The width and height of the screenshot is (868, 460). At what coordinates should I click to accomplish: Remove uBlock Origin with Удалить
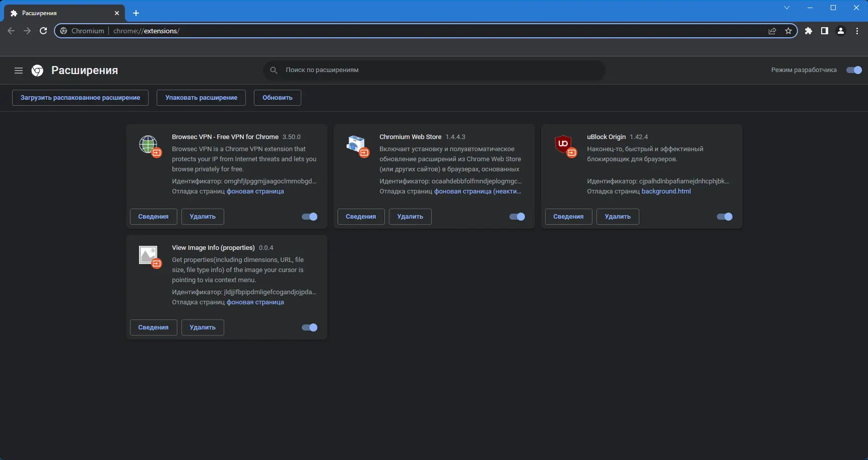coord(618,217)
